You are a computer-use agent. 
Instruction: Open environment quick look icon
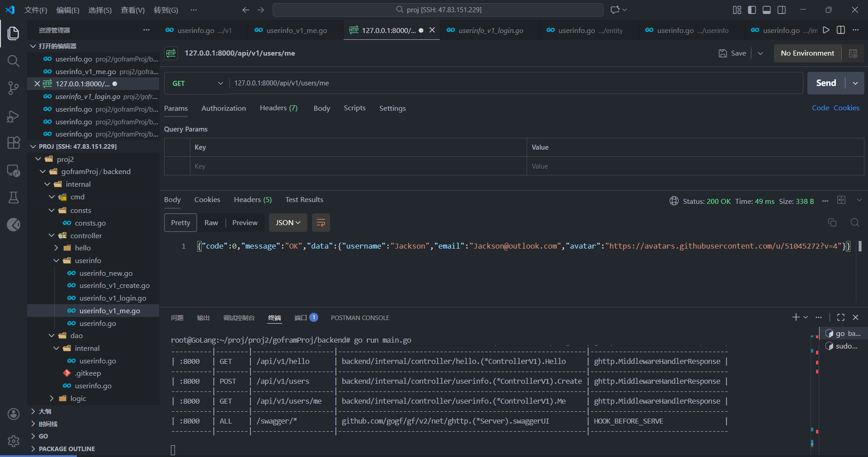tap(853, 53)
